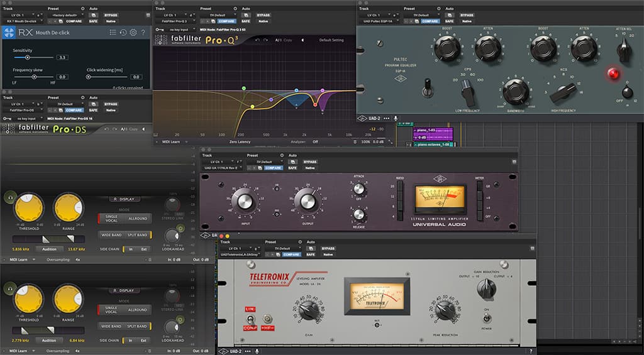Click the RX logo icon in Mouth De-click

click(x=9, y=33)
